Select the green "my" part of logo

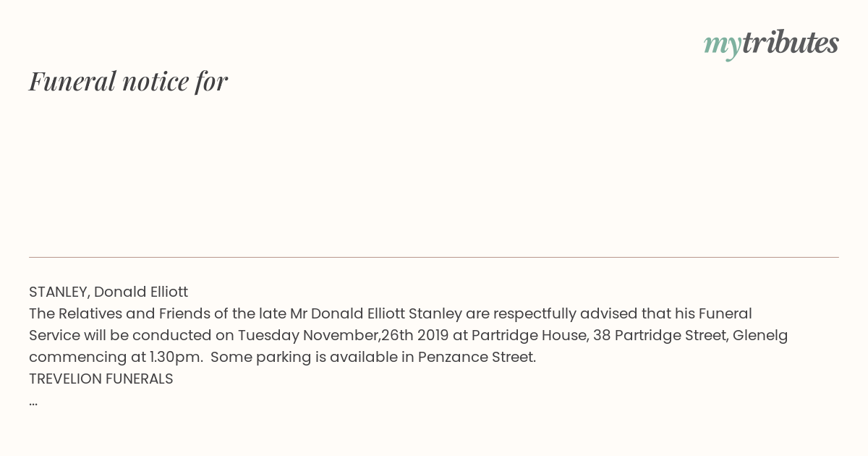point(723,46)
